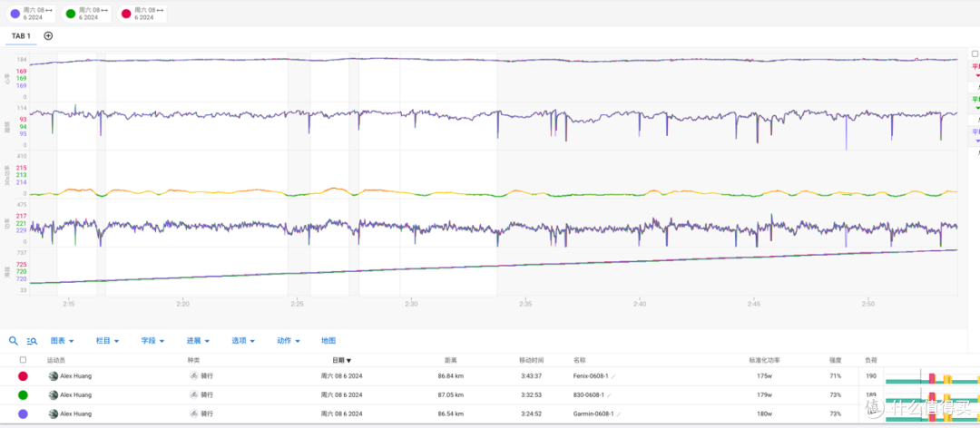The image size is (980, 428).
Task: Click cycling icon in Fenix-0608-1 row
Action: point(194,376)
